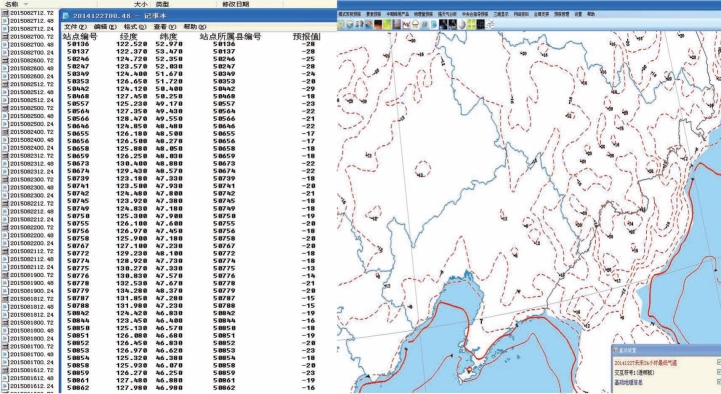Image resolution: width=721 pixels, height=394 pixels.
Task: Select the white sphere toolbar icon
Action: pyautogui.click(x=462, y=24)
